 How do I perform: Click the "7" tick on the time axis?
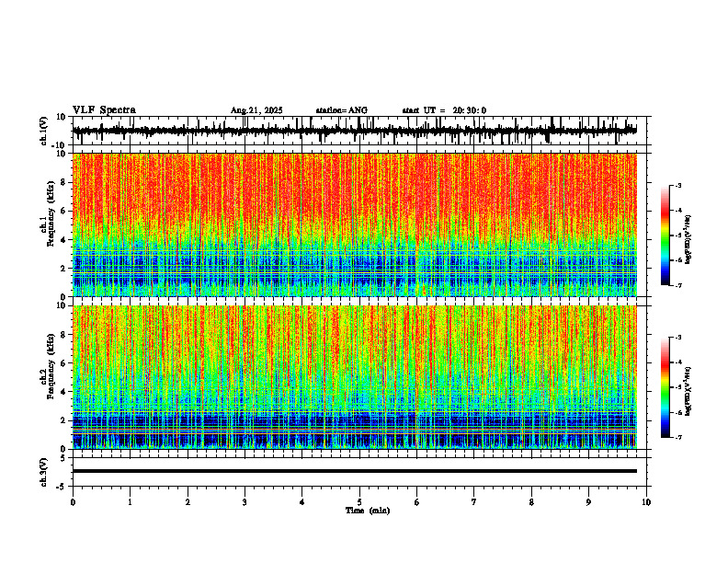pos(474,502)
